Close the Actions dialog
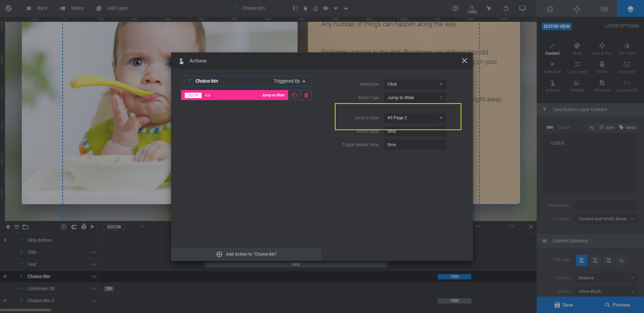 coord(465,61)
